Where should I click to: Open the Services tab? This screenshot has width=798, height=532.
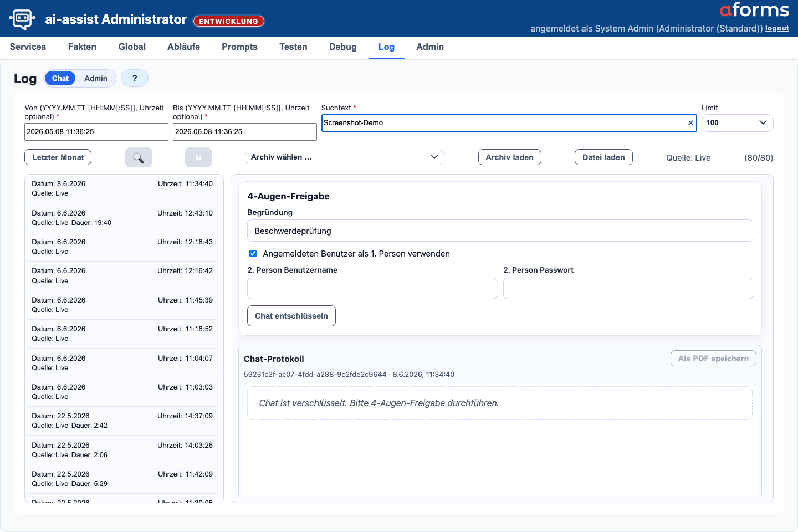28,47
